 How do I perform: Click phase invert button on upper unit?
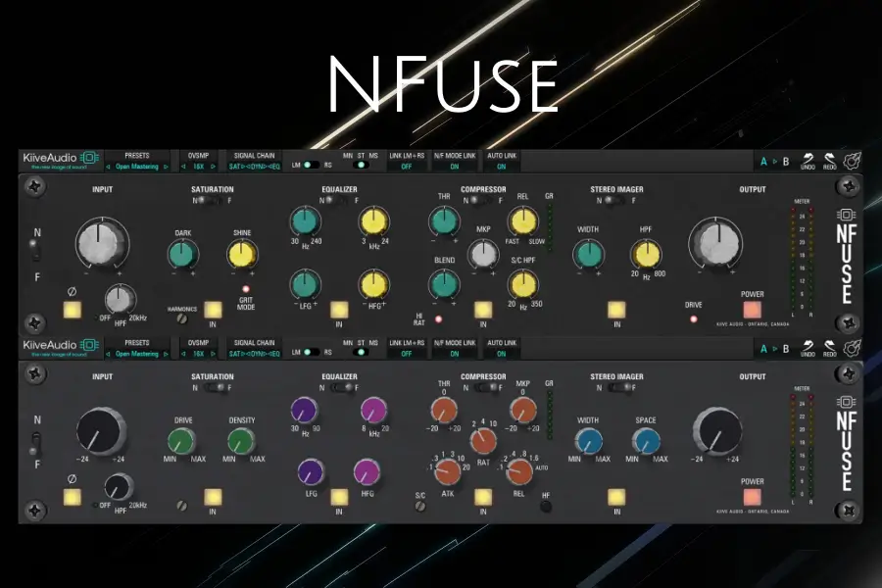(x=72, y=310)
